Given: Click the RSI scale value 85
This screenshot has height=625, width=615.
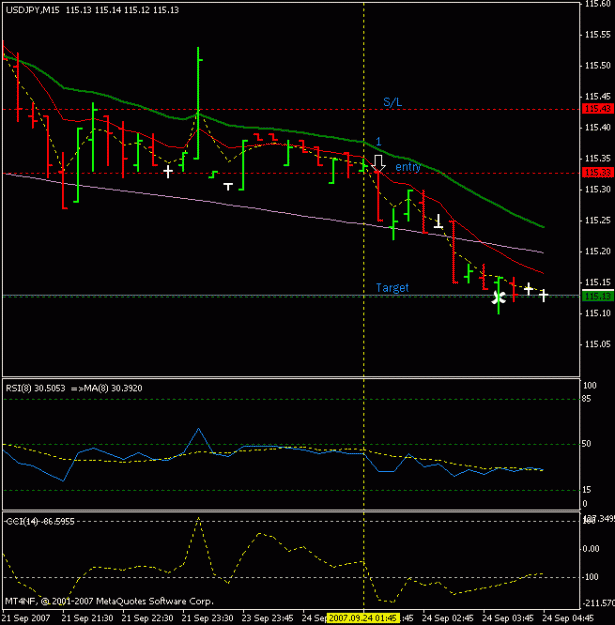Looking at the screenshot, I should pos(587,399).
